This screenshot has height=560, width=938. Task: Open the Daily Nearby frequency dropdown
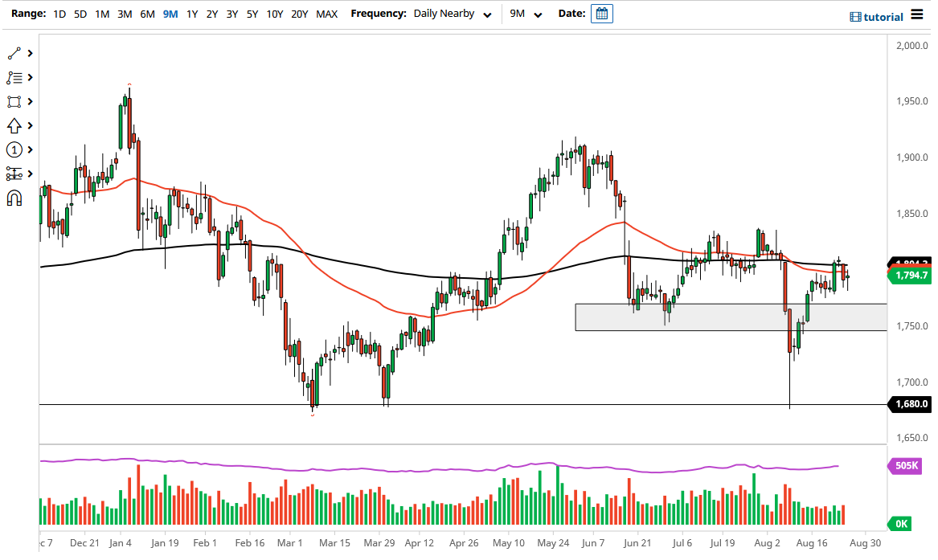[453, 14]
